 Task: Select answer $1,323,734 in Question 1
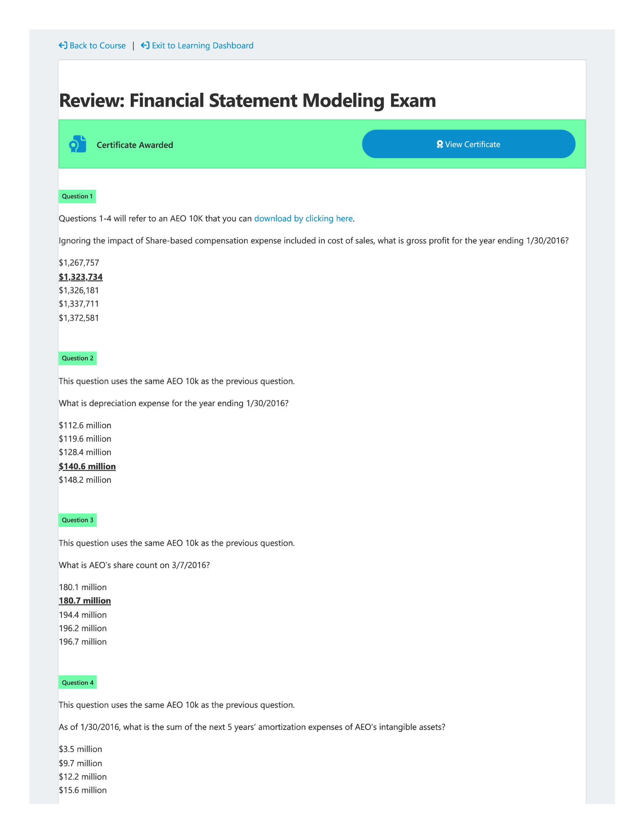(80, 276)
